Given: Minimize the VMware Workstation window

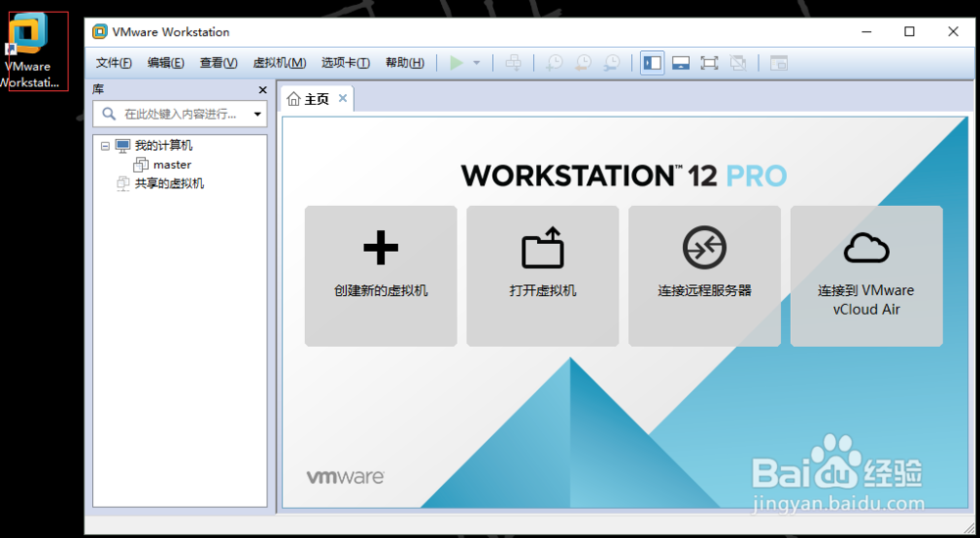Looking at the screenshot, I should point(866,32).
